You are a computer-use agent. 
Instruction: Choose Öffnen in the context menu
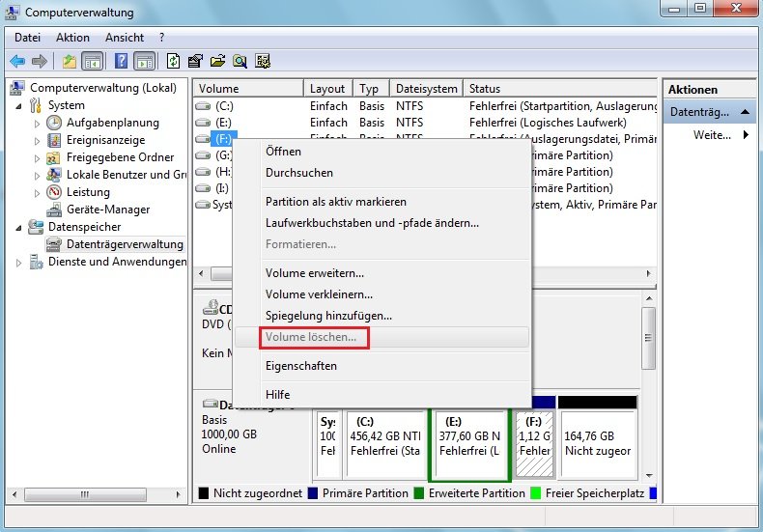tap(382, 152)
